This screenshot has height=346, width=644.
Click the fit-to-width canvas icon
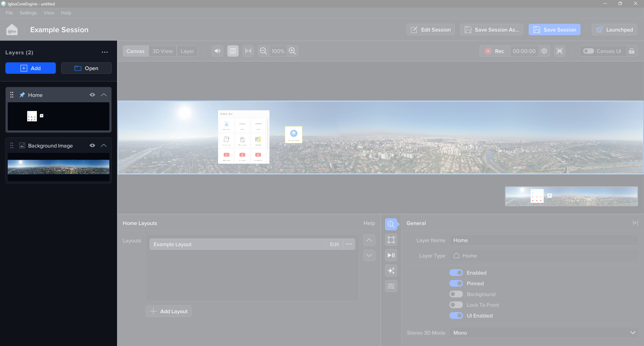(248, 51)
